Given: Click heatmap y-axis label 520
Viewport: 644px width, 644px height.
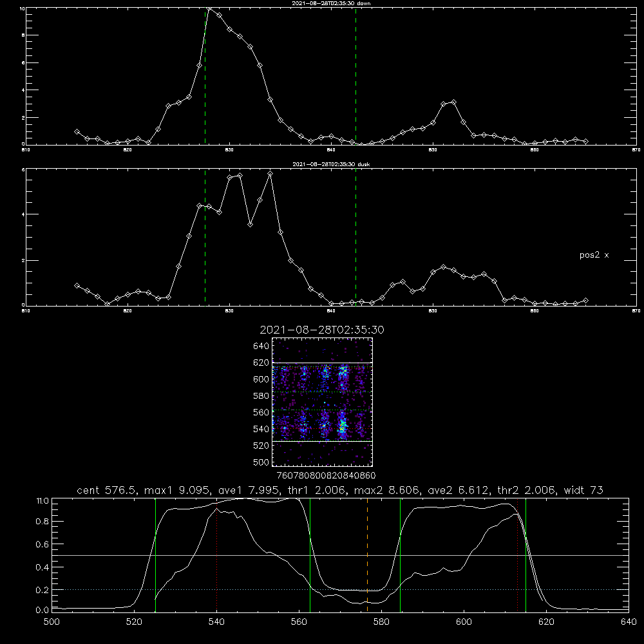Looking at the screenshot, I should tap(261, 446).
